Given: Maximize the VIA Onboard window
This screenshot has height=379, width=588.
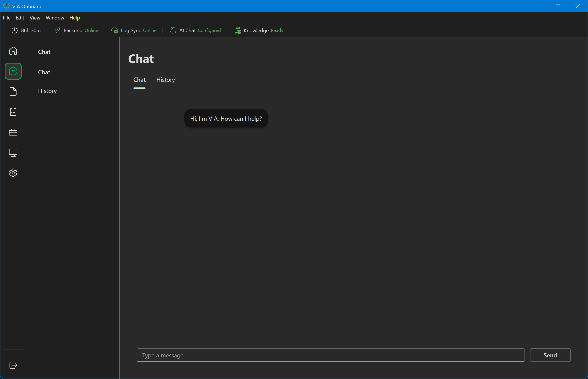Looking at the screenshot, I should (558, 6).
